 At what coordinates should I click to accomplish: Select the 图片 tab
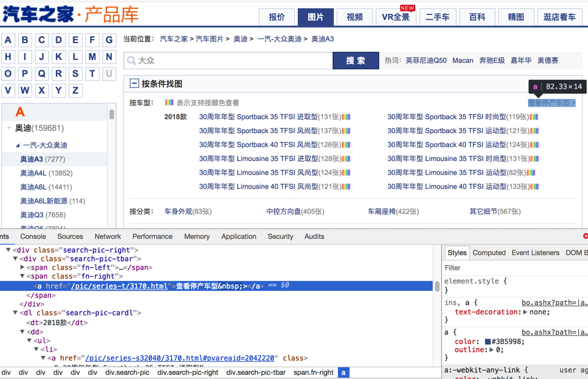316,17
